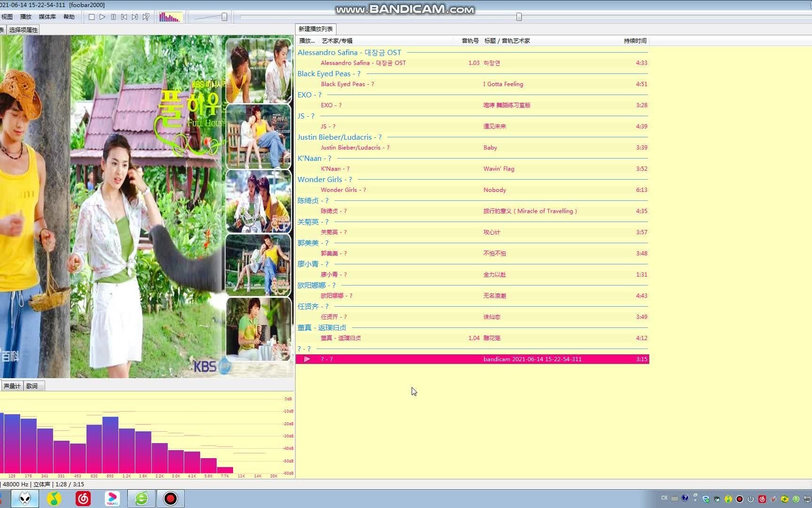Click the Bandicam red record tray icon
Image resolution: width=812 pixels, height=508 pixels.
[x=740, y=499]
